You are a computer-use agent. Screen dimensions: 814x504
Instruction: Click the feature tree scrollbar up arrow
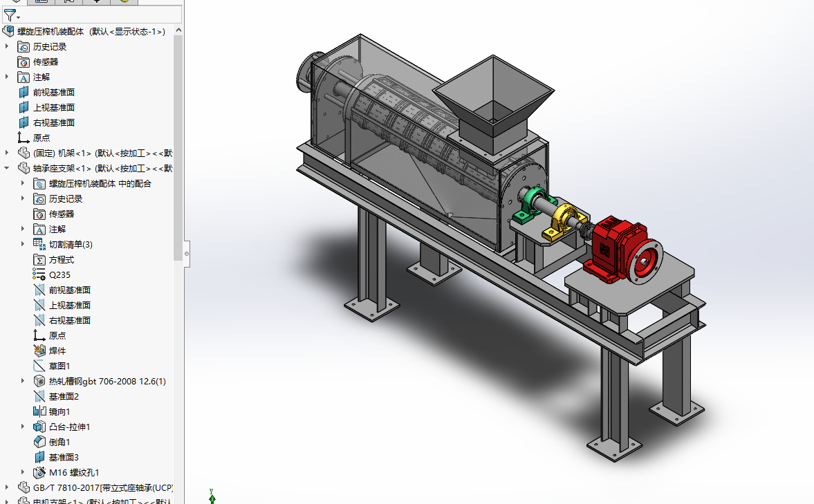(x=178, y=30)
